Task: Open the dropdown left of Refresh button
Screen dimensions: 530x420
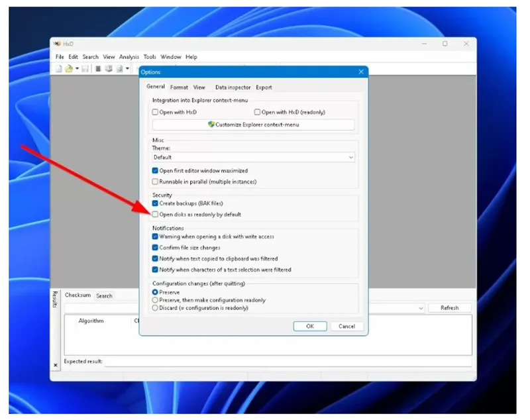Action: tap(421, 308)
